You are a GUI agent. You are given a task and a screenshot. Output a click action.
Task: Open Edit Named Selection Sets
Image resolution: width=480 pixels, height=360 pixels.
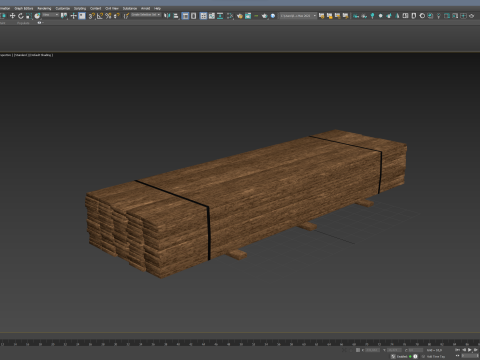click(x=126, y=16)
